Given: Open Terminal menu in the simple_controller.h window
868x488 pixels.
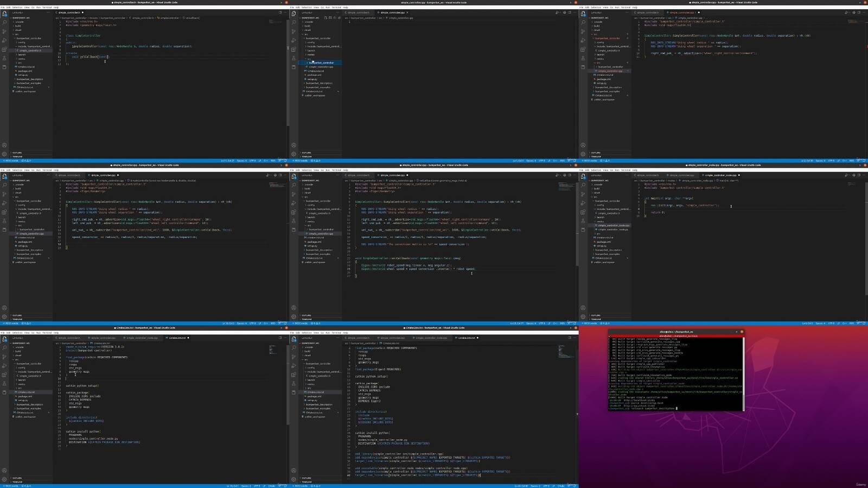Looking at the screenshot, I should 47,7.
